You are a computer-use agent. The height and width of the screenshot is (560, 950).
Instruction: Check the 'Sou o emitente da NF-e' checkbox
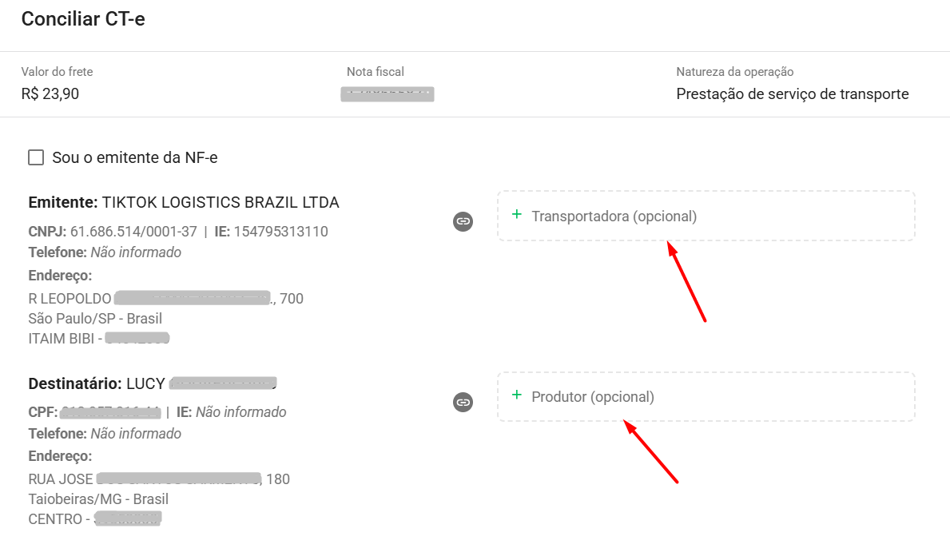pyautogui.click(x=36, y=157)
